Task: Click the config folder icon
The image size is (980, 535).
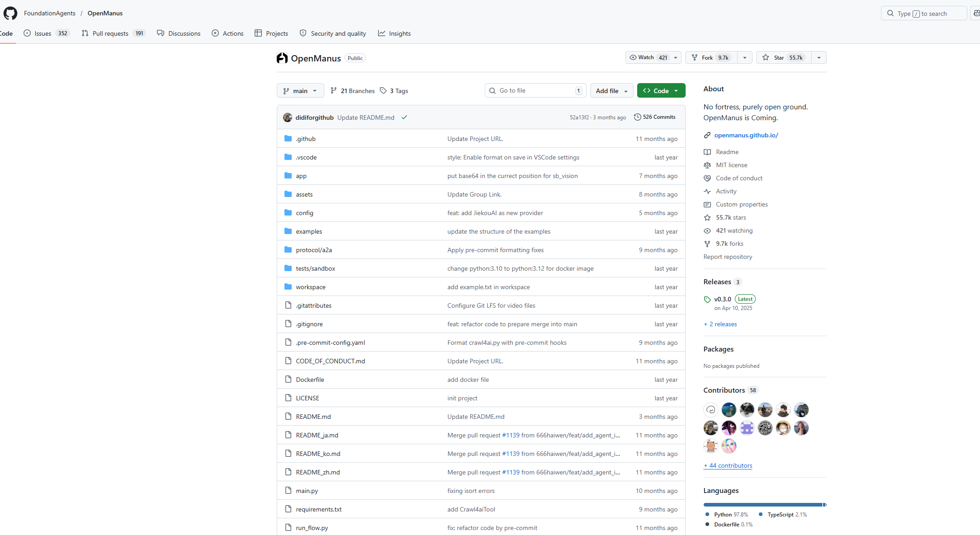Action: (288, 212)
